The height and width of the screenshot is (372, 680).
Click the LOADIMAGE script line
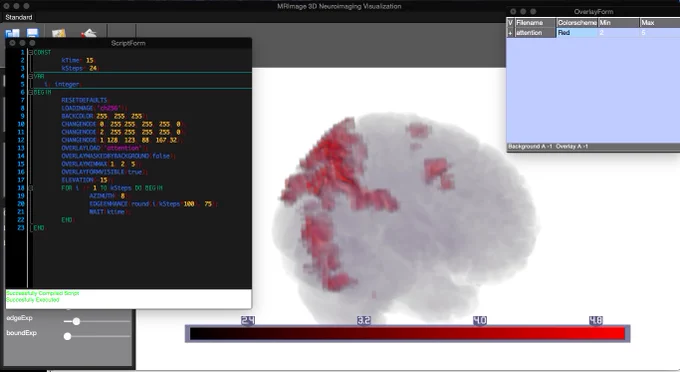94,108
